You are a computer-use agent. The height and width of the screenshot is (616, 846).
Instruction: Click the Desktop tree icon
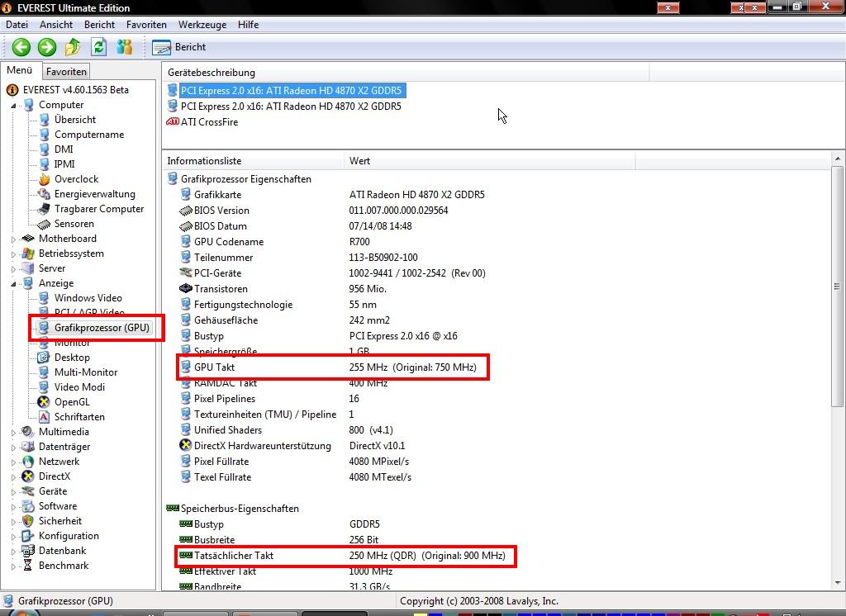tap(43, 358)
